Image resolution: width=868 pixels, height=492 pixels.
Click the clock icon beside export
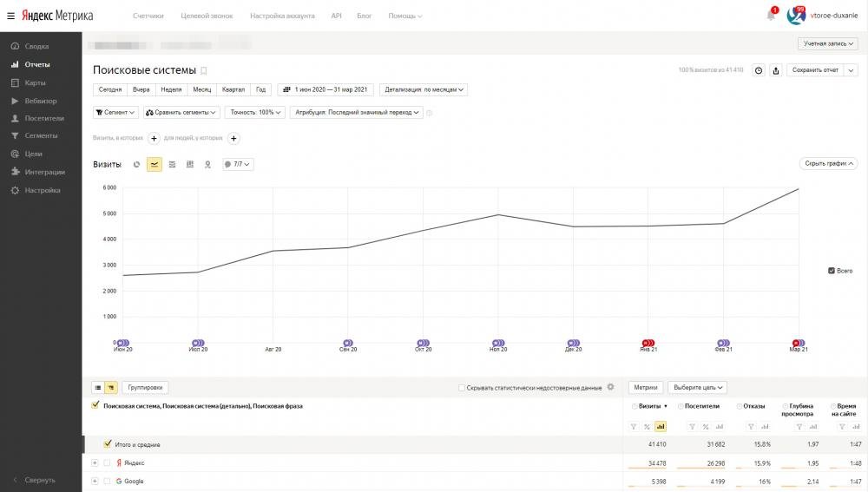click(x=759, y=70)
